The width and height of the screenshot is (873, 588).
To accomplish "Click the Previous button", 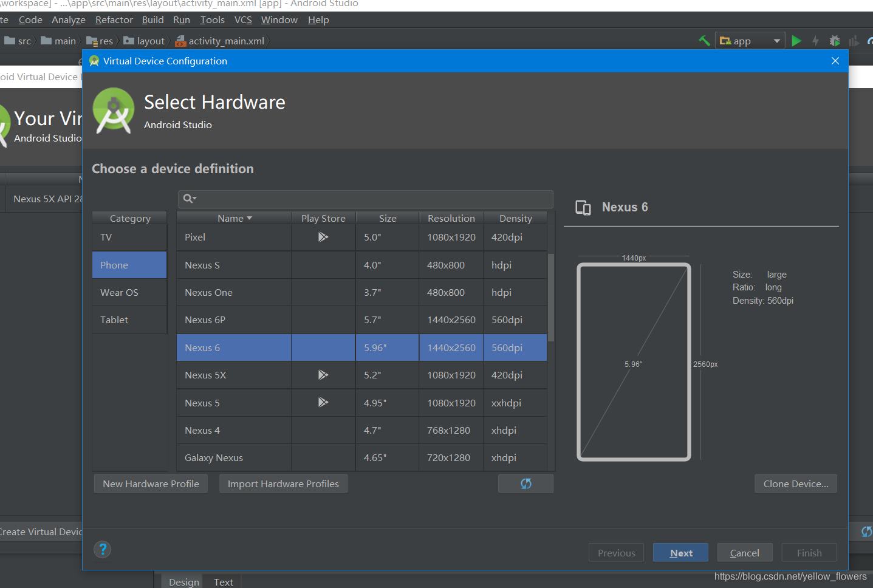I will [x=616, y=553].
